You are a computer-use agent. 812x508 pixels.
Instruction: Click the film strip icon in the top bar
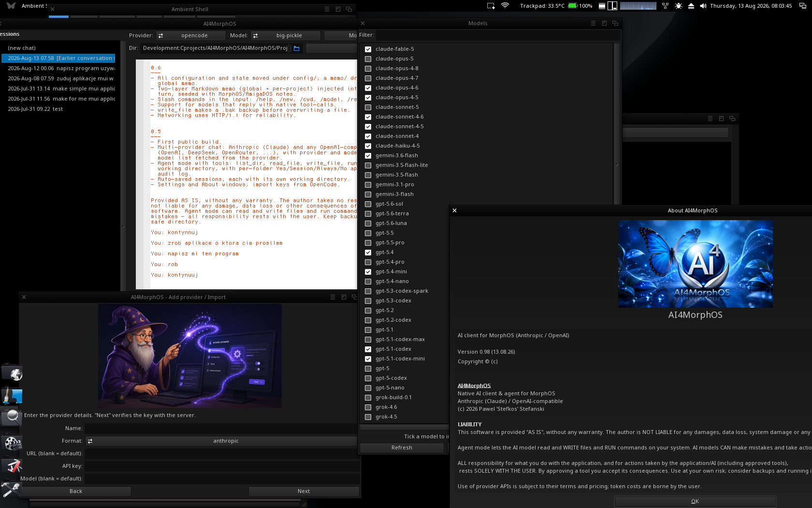tap(602, 6)
